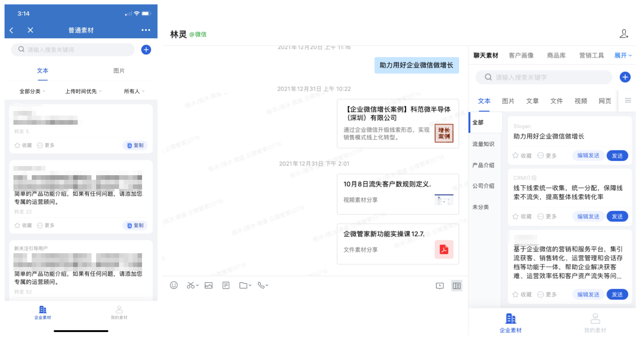
Task: Send the CRM介绍 material with 发送
Action: pos(617,217)
